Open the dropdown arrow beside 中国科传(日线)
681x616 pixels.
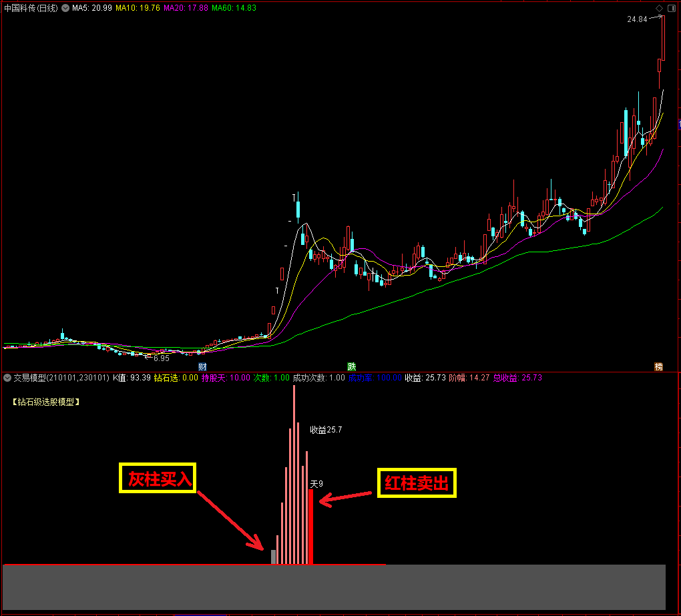point(65,8)
